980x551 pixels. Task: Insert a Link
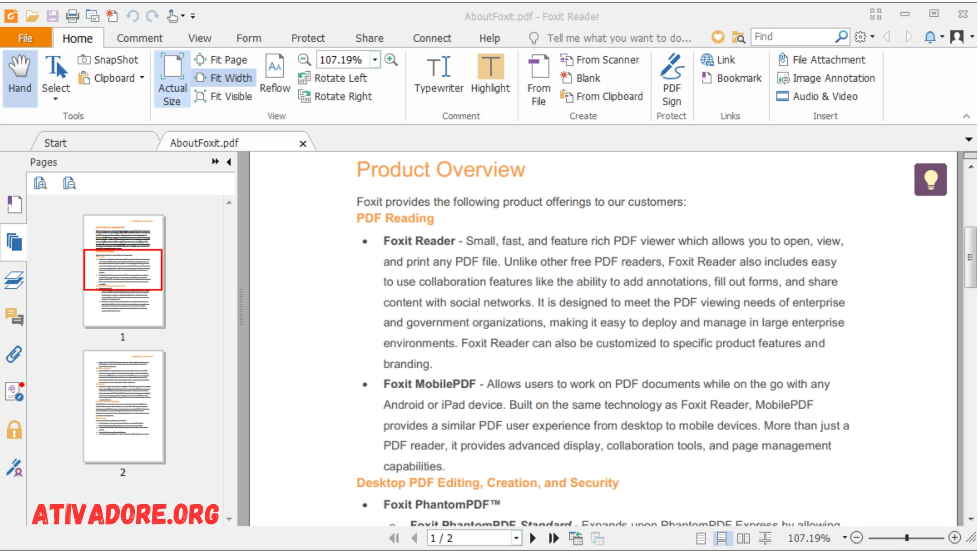click(x=718, y=60)
